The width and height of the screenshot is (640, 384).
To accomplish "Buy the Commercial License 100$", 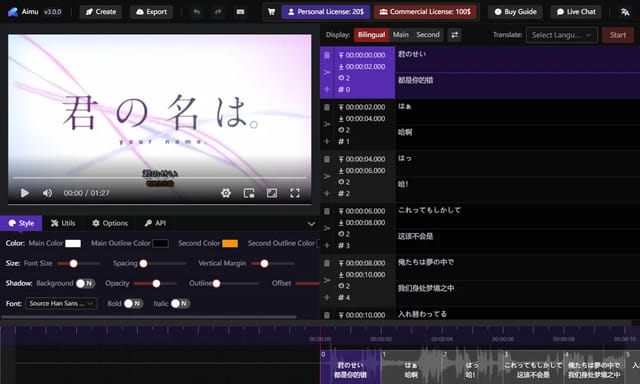I will (425, 12).
